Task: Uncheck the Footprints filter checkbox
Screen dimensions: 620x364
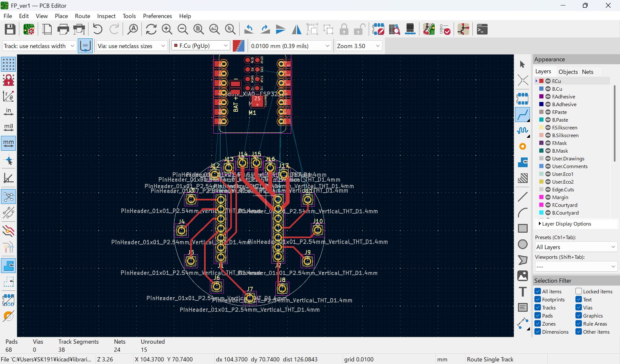Action: (538, 299)
